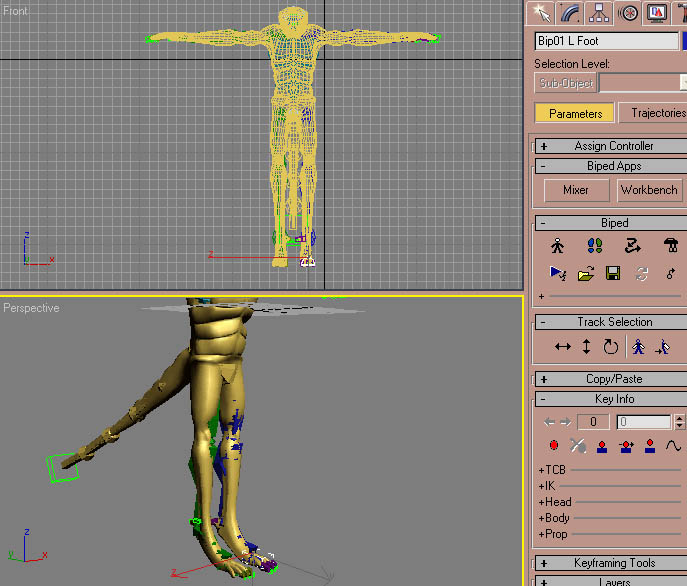The image size is (687, 586).
Task: Save biped file with floppy disk icon
Action: pyautogui.click(x=613, y=273)
